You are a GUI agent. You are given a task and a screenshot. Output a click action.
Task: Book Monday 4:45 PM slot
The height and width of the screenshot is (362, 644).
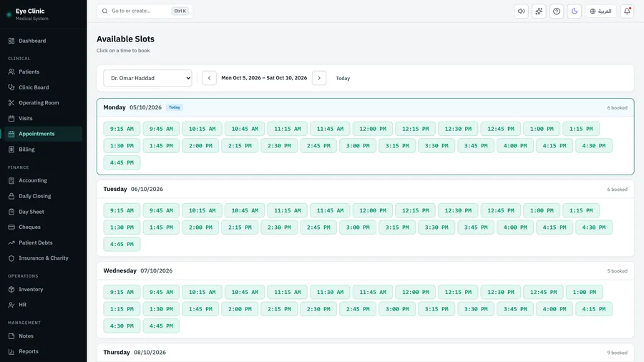click(x=122, y=162)
